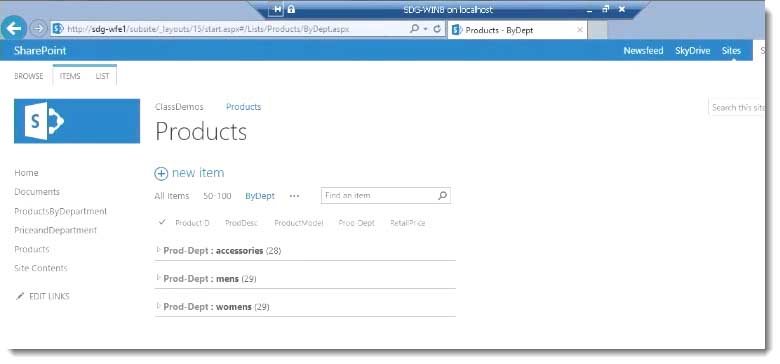Image resolution: width=780 pixels, height=364 pixels.
Task: Sort by the ProdDesc column header
Action: tap(241, 223)
